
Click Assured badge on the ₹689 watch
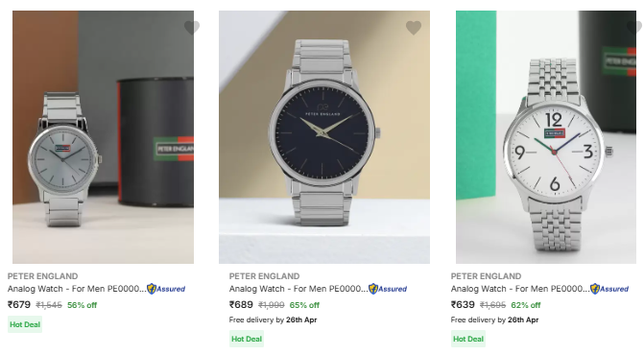pyautogui.click(x=388, y=289)
